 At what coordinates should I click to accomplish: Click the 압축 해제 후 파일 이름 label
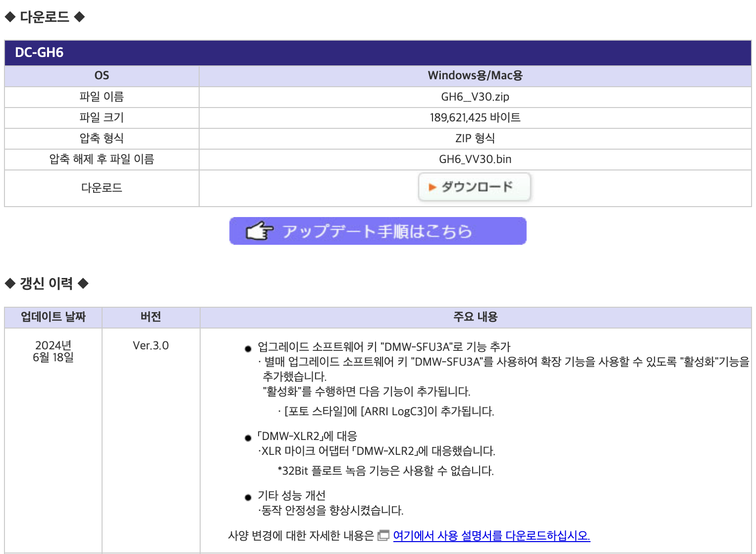[102, 160]
